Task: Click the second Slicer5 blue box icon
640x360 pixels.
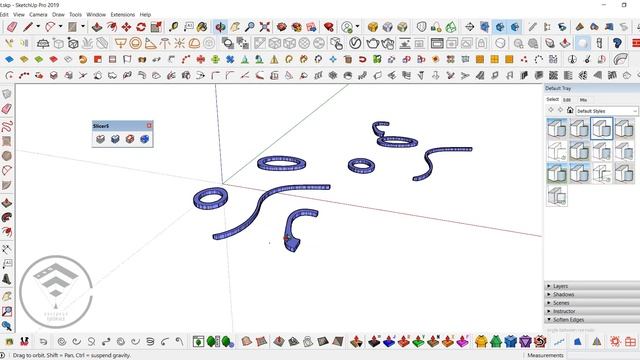Action: pyautogui.click(x=115, y=139)
